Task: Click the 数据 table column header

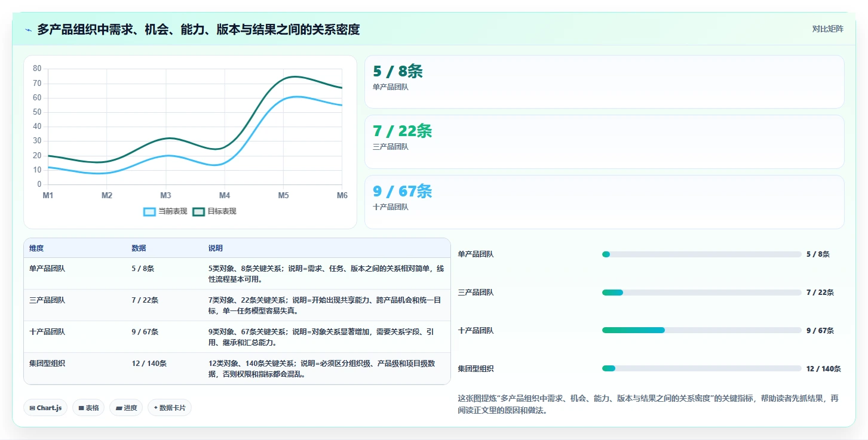Action: tap(139, 248)
